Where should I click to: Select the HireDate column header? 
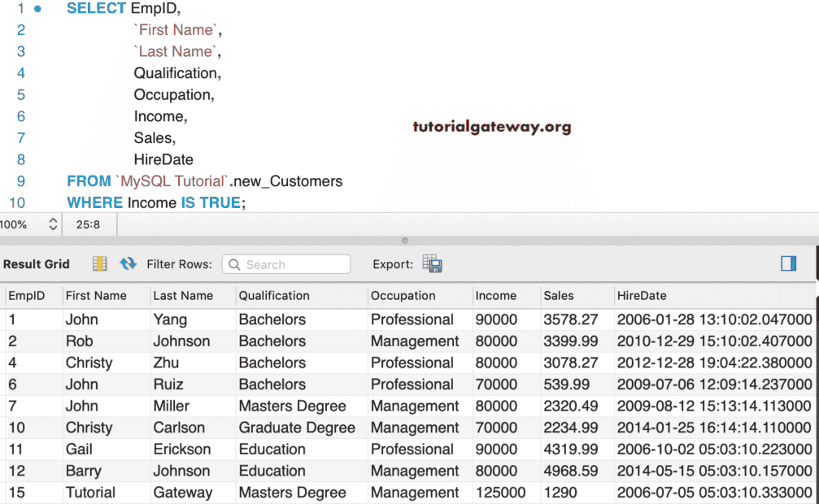(642, 296)
